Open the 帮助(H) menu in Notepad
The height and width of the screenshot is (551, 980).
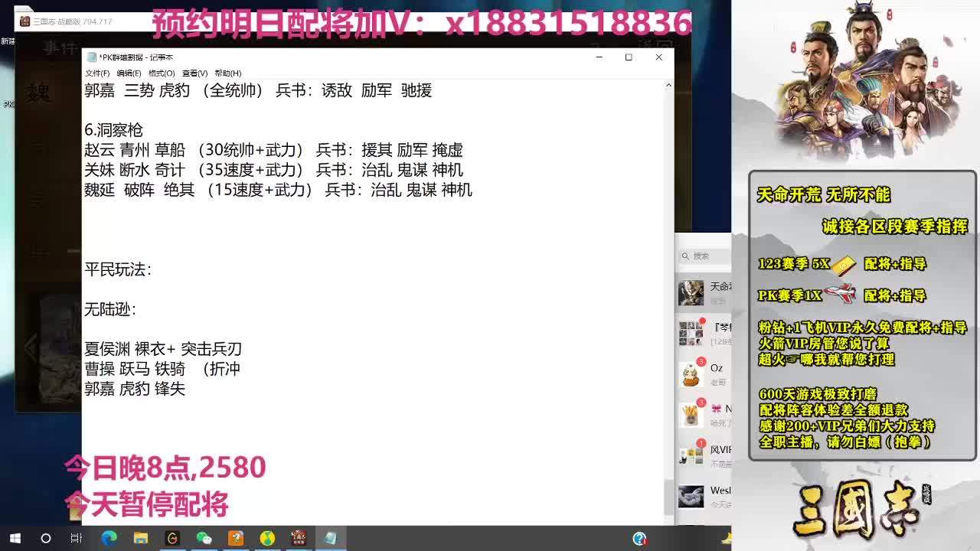(227, 73)
